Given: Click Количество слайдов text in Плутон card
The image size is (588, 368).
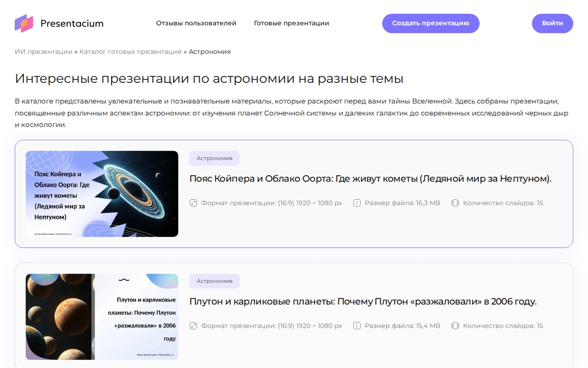Looking at the screenshot, I should pyautogui.click(x=503, y=325).
